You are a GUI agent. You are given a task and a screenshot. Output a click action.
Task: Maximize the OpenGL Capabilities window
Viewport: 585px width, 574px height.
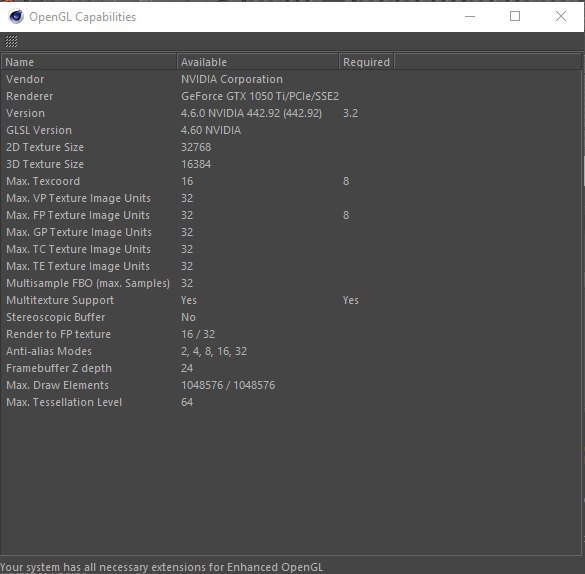[x=515, y=16]
